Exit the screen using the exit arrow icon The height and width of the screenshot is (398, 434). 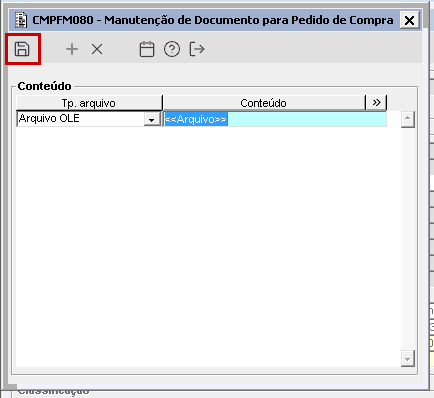(197, 49)
